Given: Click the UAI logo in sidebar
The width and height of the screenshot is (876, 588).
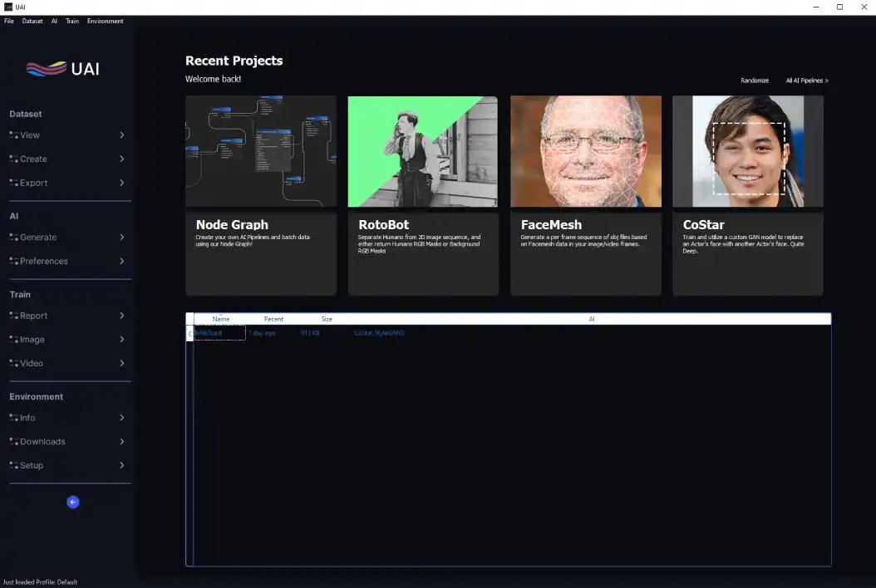Looking at the screenshot, I should [63, 69].
